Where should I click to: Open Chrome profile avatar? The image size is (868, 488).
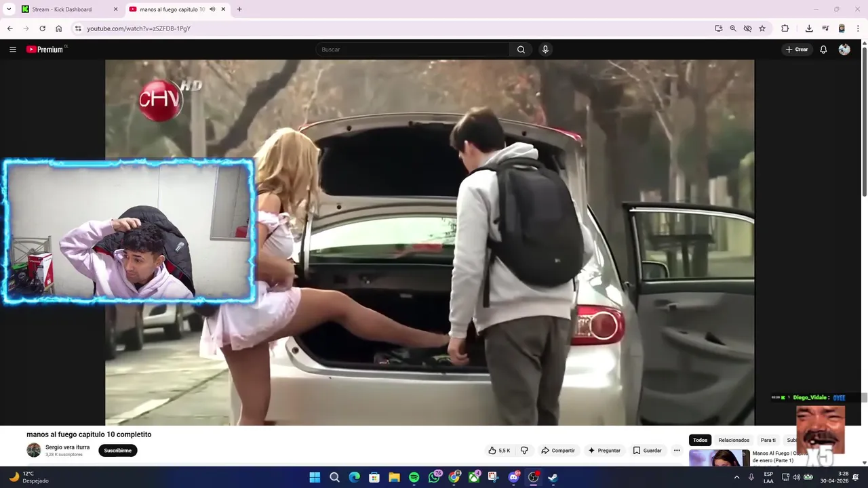point(842,28)
